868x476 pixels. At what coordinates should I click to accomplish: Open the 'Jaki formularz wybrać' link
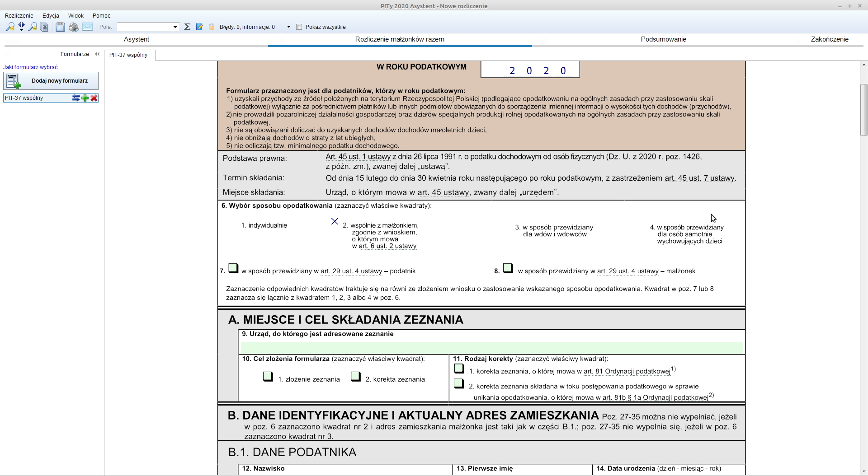[30, 67]
